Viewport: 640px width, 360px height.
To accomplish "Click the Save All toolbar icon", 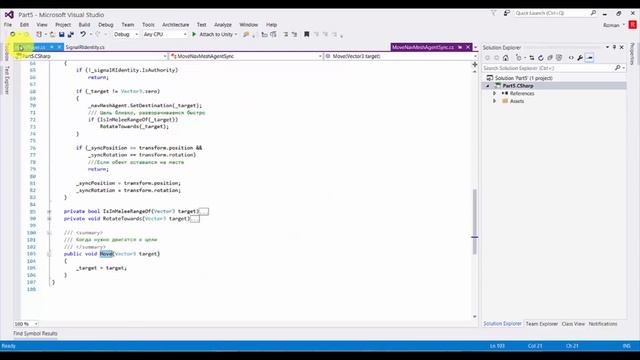I will pos(71,35).
